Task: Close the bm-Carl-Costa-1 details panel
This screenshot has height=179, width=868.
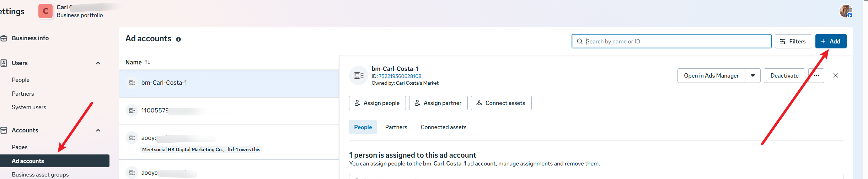Action: 836,75
